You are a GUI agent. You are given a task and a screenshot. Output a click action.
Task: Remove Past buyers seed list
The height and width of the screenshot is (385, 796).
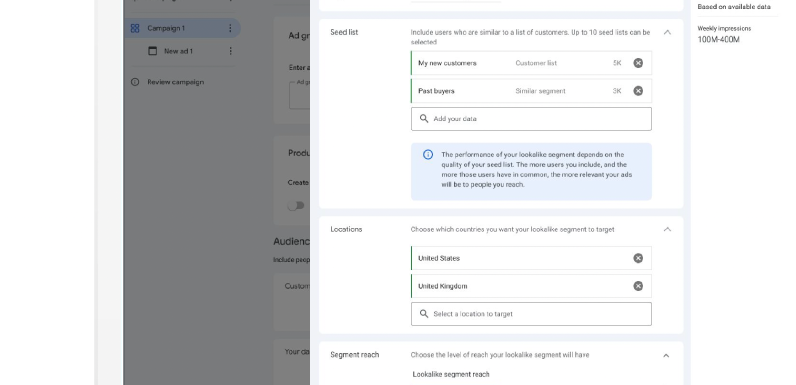click(x=638, y=91)
